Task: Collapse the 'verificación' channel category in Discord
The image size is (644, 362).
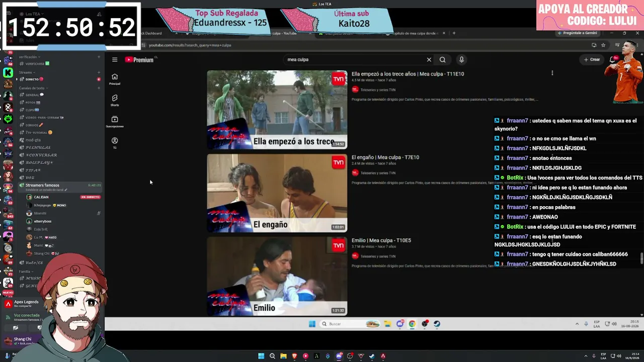Action: (x=30, y=57)
